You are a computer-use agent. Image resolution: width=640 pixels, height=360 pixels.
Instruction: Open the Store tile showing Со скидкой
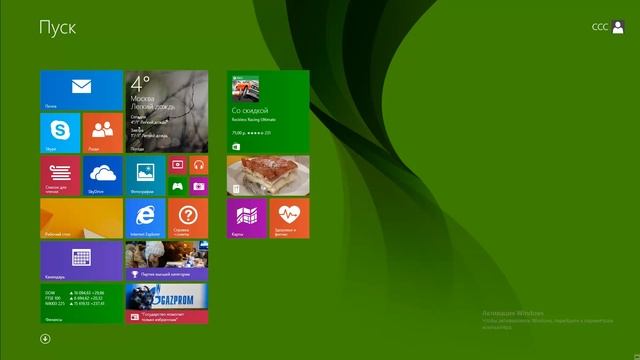268,111
